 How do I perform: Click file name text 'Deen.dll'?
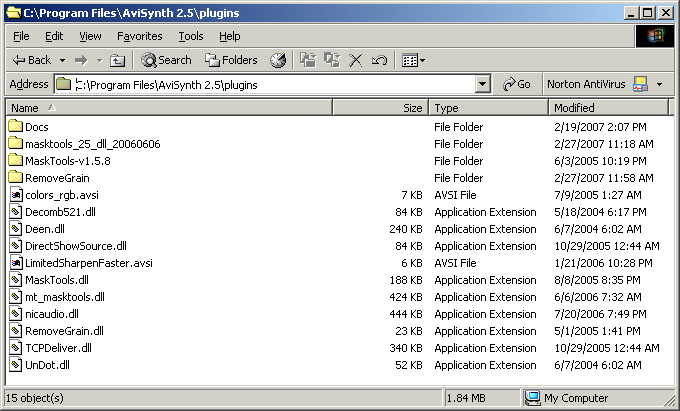[45, 229]
